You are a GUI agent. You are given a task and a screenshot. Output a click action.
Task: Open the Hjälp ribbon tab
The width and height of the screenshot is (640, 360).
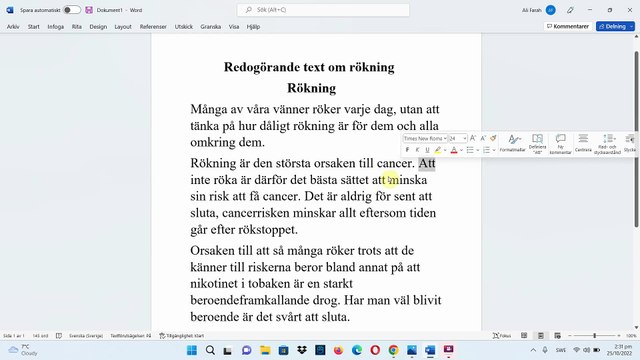click(253, 27)
